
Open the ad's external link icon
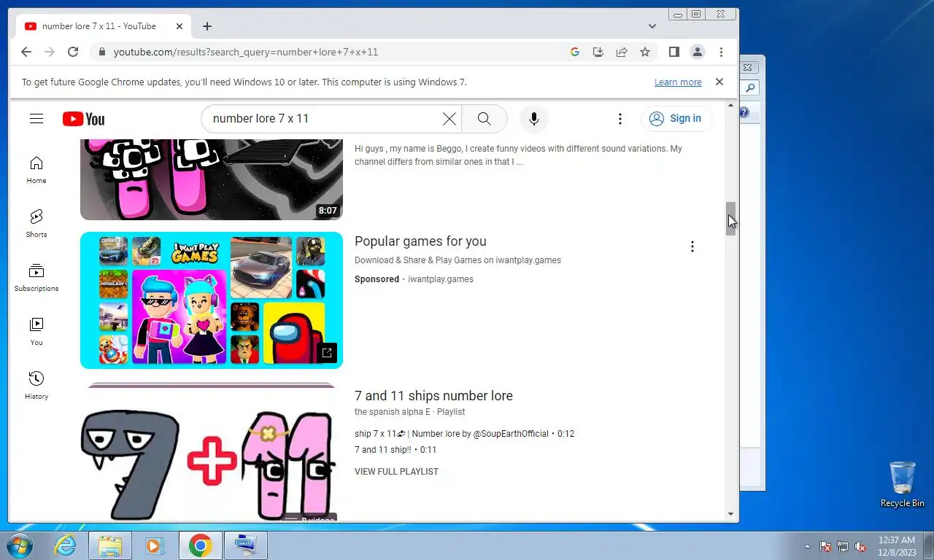coord(327,353)
